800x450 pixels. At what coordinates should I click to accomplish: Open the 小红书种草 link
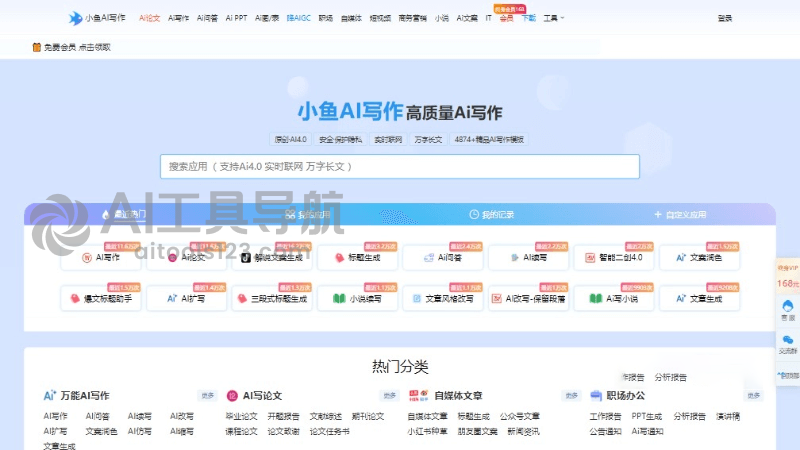click(x=428, y=432)
